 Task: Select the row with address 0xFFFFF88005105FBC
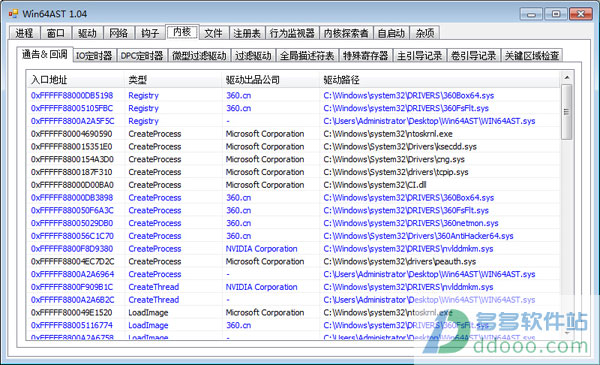click(293, 108)
